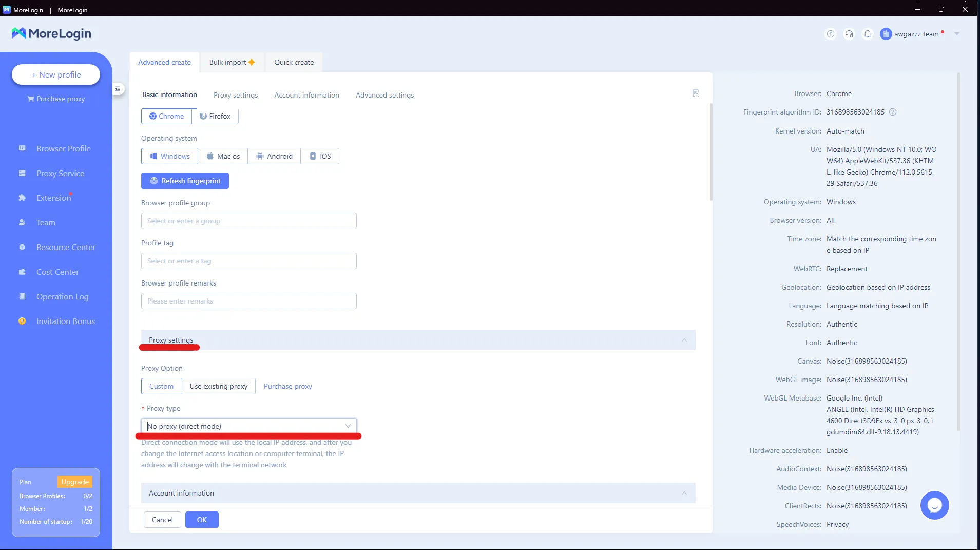980x550 pixels.
Task: Open Extension from the sidebar
Action: coord(53,198)
